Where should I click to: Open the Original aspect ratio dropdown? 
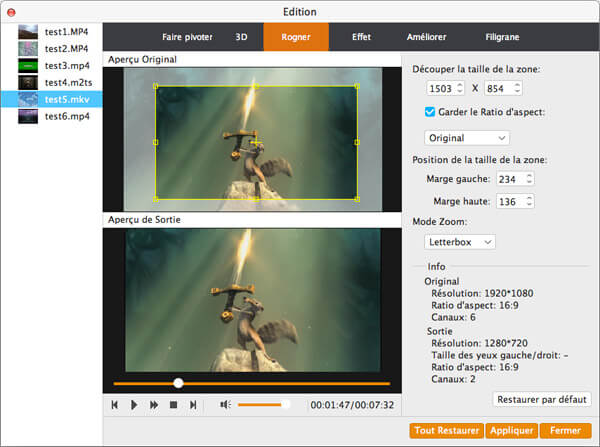click(x=466, y=138)
